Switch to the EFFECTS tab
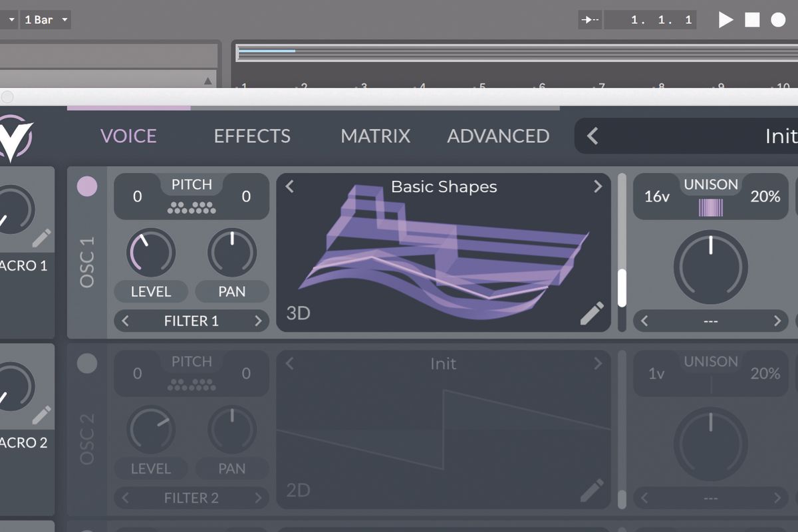The width and height of the screenshot is (798, 532). pos(252,136)
